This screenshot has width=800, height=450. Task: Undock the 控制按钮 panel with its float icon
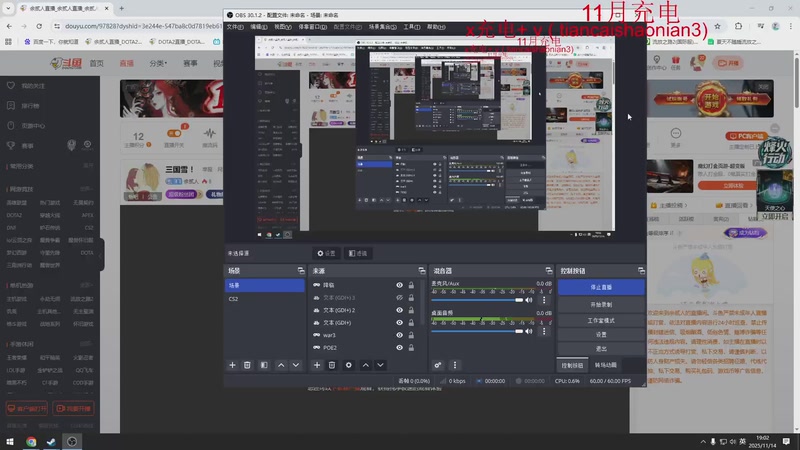click(x=641, y=270)
